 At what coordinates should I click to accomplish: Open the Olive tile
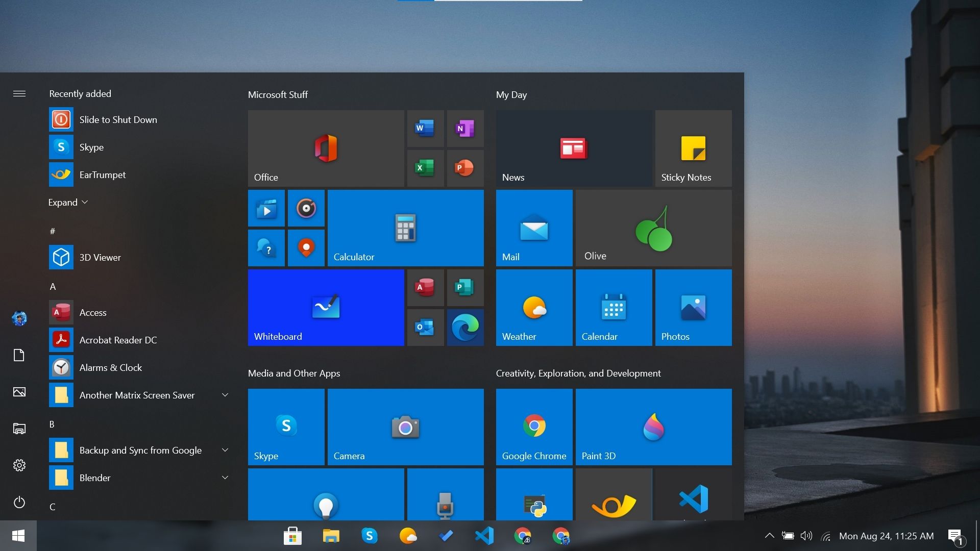coord(653,228)
